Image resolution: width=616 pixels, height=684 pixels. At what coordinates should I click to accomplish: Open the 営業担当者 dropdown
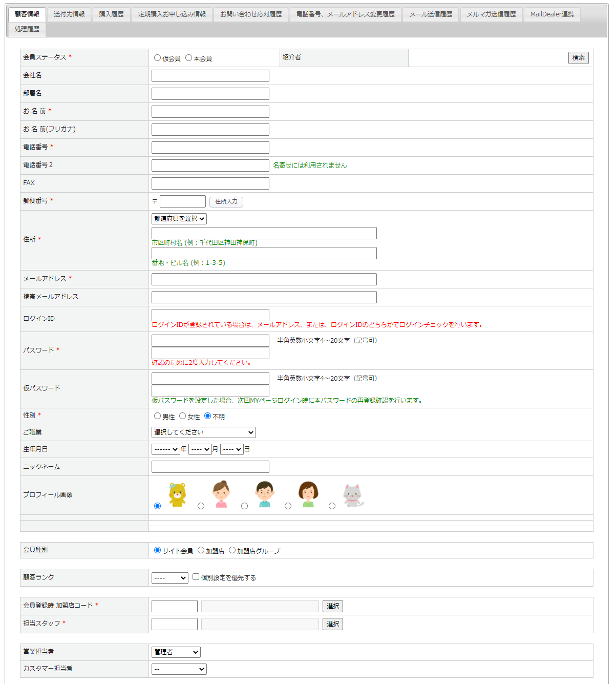(176, 652)
